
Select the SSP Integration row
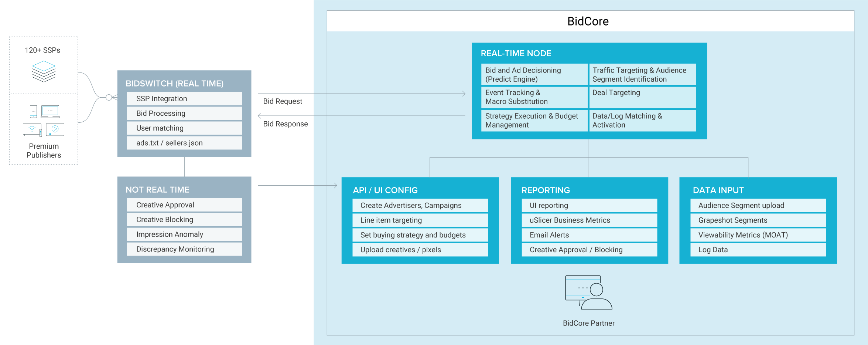[184, 99]
